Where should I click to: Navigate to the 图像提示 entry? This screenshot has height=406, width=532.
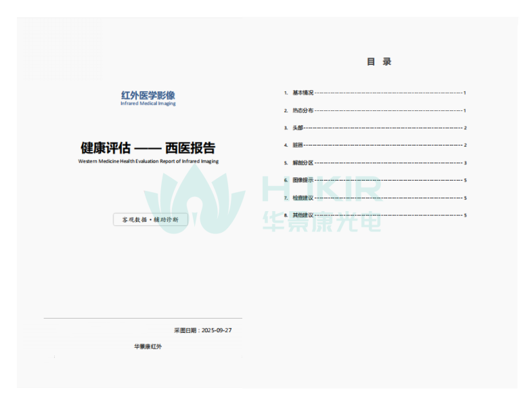point(303,181)
